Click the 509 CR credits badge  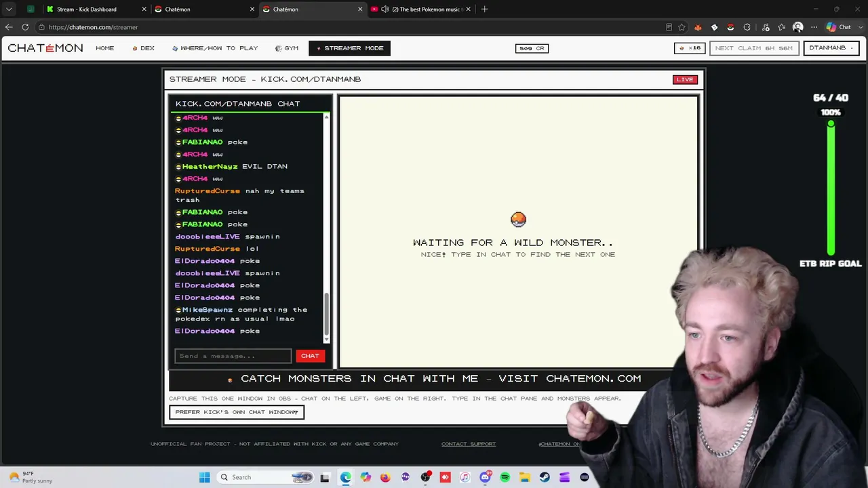coord(532,48)
